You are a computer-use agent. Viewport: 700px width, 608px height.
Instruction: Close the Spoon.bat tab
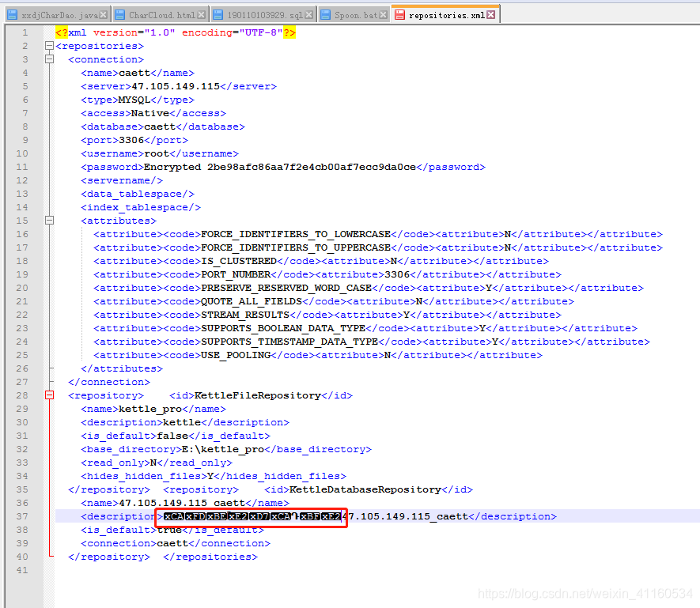click(383, 15)
